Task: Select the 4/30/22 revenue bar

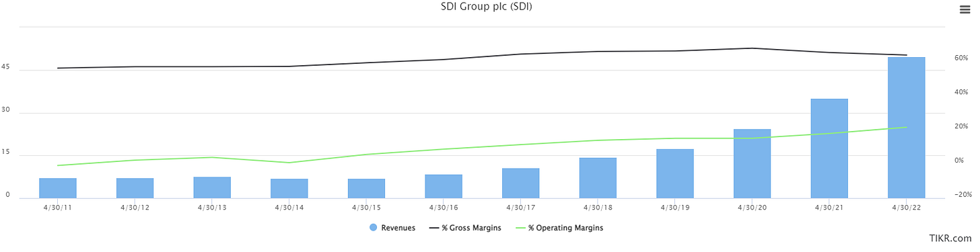Action: tap(907, 128)
